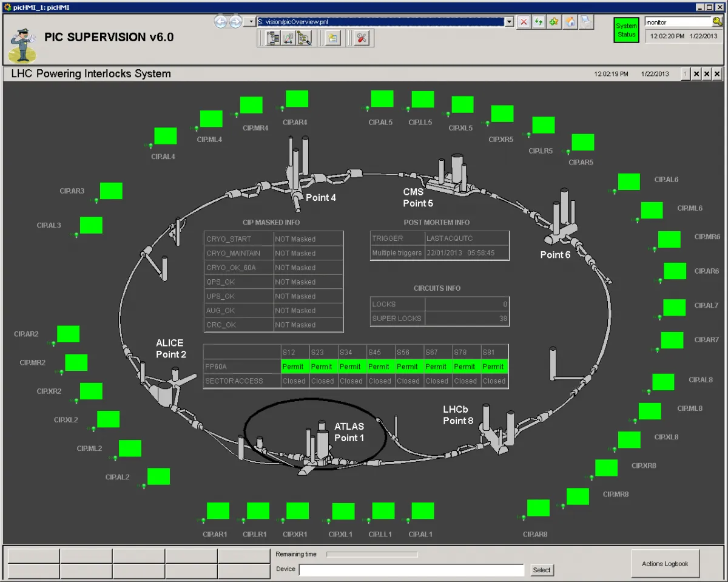Click the System Status button
Image resolution: width=728 pixels, height=582 pixels.
626,30
